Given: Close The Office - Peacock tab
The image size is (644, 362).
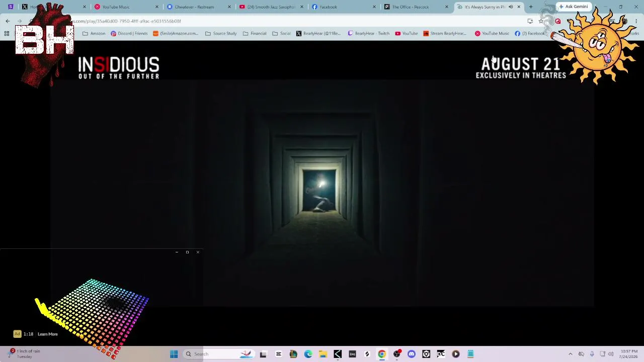Looking at the screenshot, I should click(446, 7).
